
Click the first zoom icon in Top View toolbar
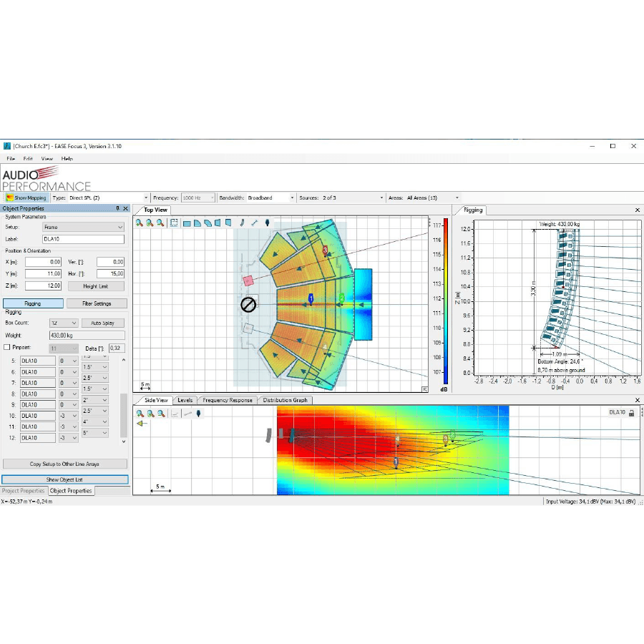point(140,223)
